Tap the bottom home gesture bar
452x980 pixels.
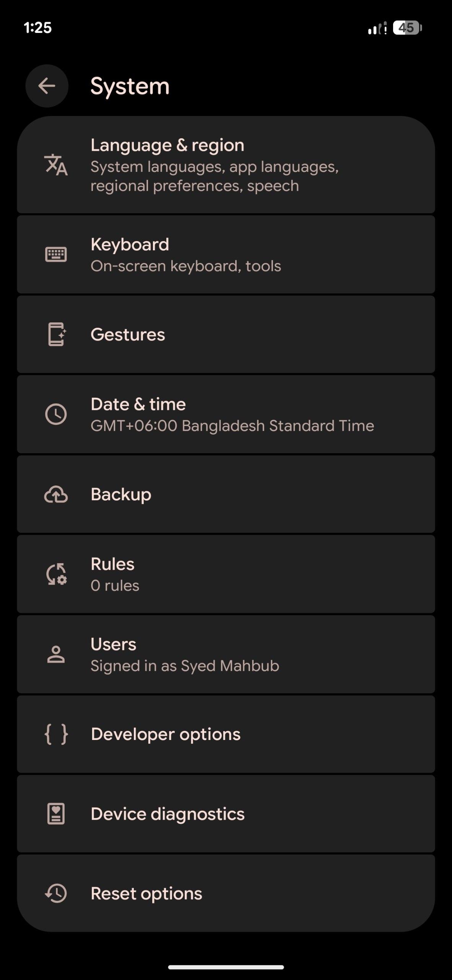click(x=226, y=967)
